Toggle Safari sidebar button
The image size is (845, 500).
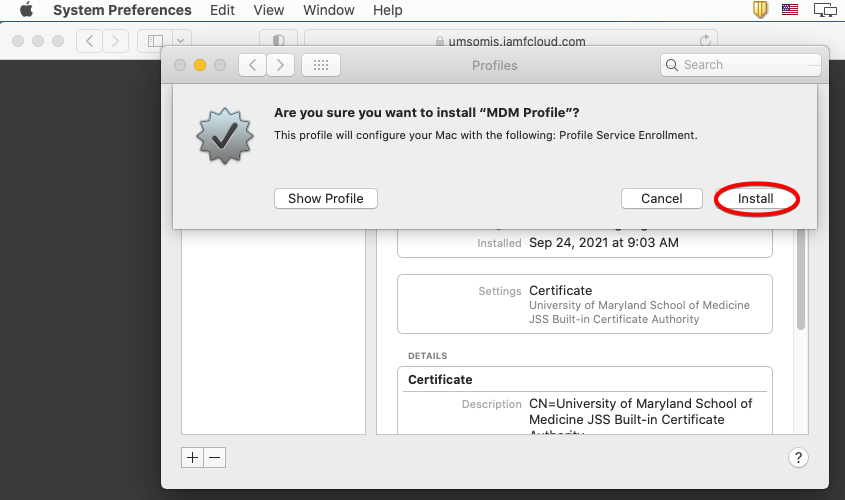[155, 41]
